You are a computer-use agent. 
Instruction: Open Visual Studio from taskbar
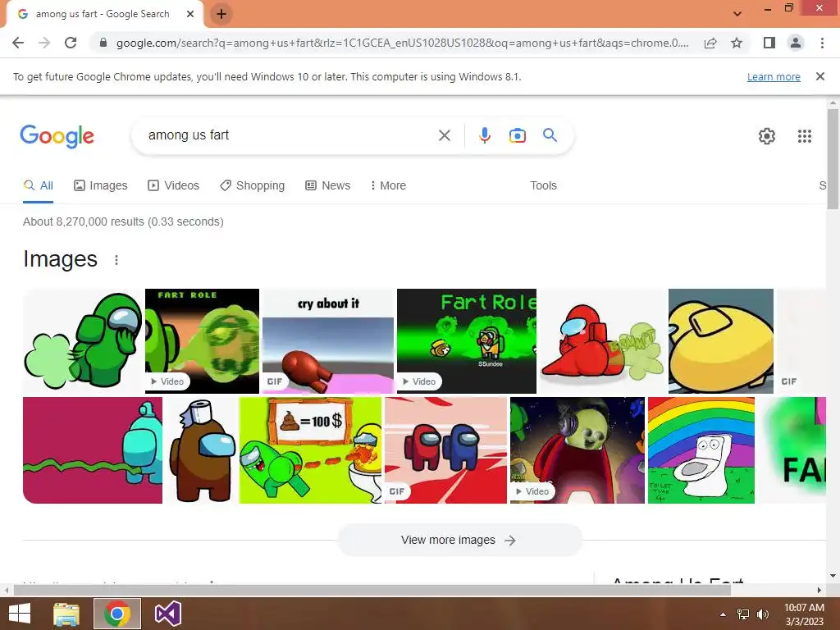[x=167, y=614]
